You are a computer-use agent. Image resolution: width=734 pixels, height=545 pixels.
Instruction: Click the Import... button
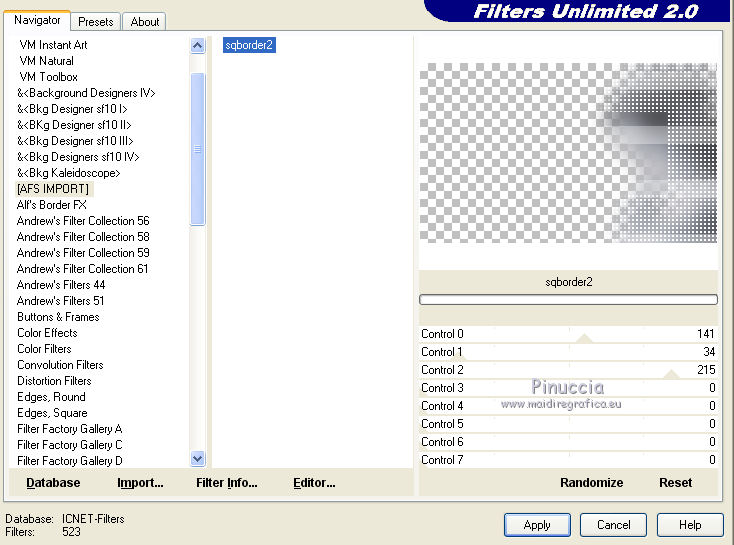[x=140, y=483]
